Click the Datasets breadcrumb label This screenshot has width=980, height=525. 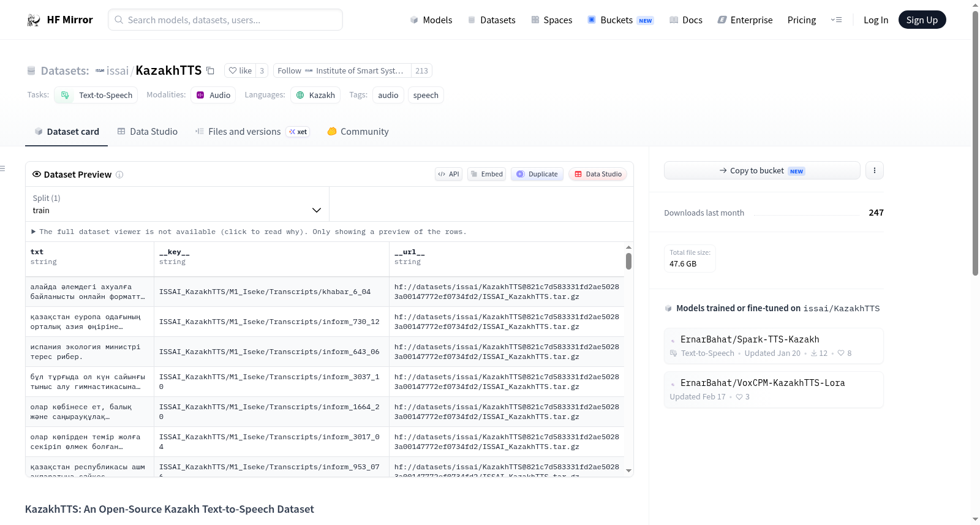[x=65, y=71]
